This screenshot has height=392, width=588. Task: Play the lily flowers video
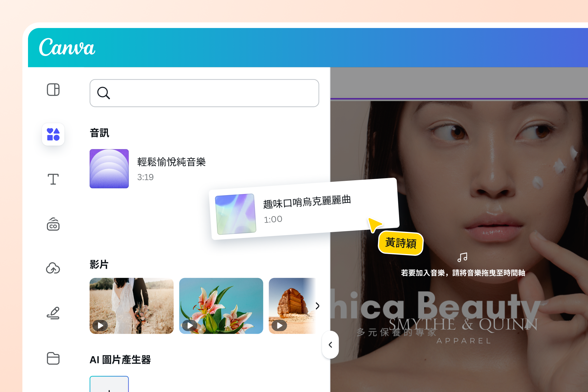tap(190, 325)
